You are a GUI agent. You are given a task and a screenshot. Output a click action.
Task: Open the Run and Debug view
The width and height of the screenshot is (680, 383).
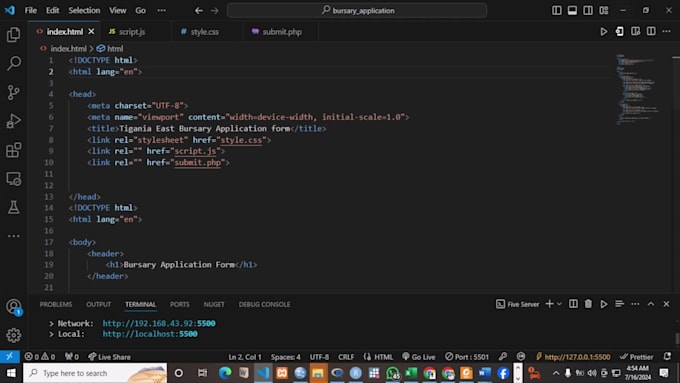(x=13, y=121)
